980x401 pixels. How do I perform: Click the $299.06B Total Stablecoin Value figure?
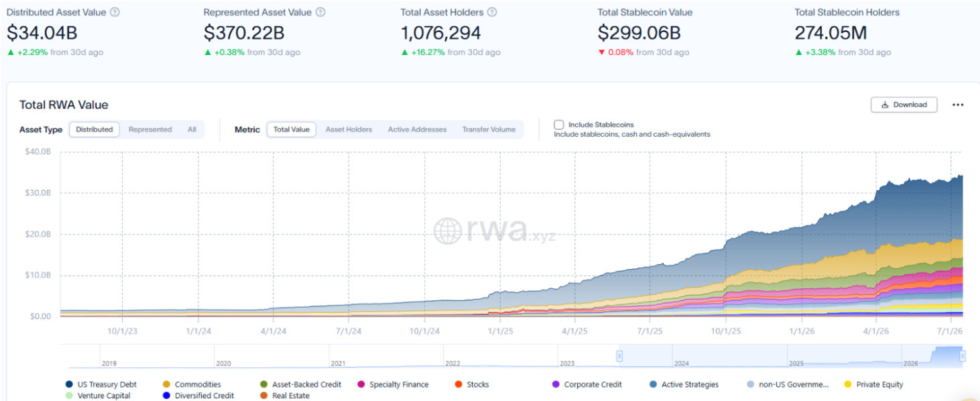pyautogui.click(x=639, y=32)
